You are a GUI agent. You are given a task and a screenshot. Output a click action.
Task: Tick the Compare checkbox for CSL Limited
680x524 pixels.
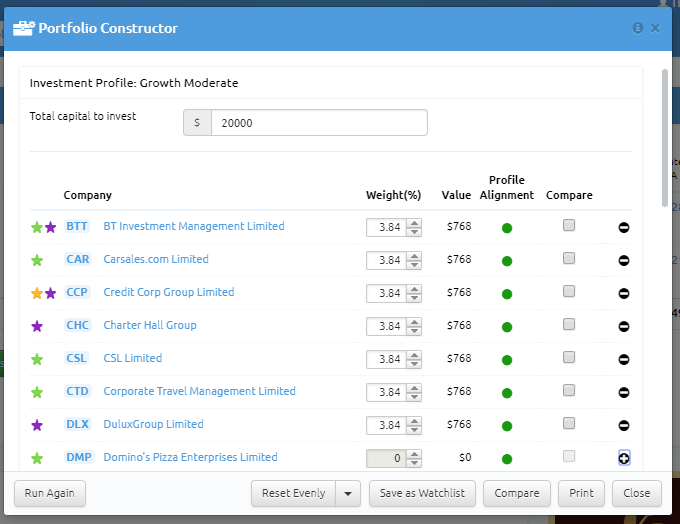[569, 357]
